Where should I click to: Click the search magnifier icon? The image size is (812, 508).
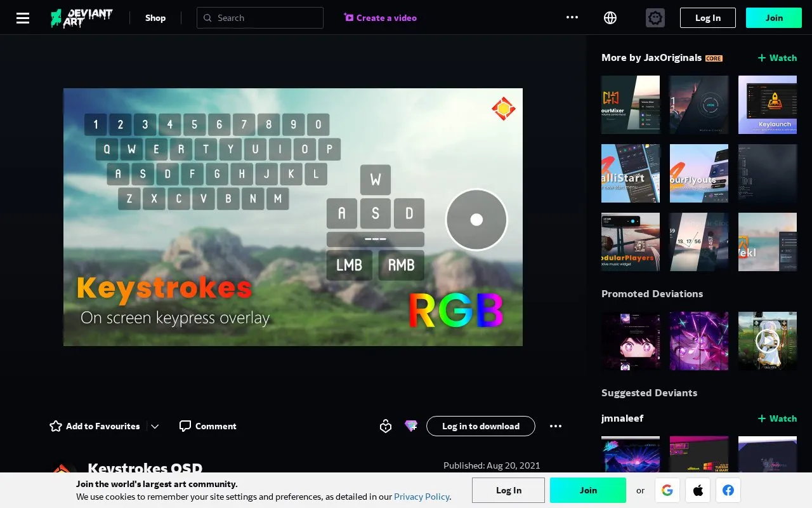[x=207, y=18]
